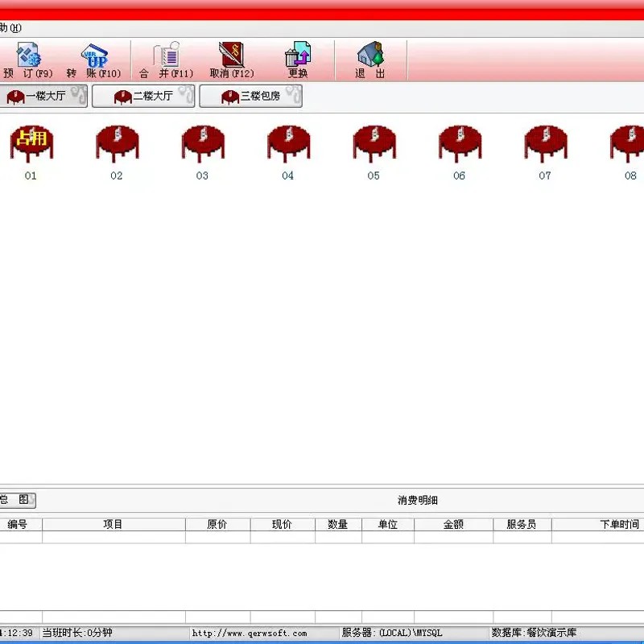Click the 数据库:餐饮演示库 status entry
Screen dimensions: 644x644
coord(534,633)
